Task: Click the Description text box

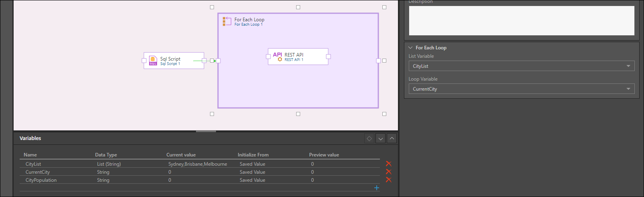Action: click(521, 20)
